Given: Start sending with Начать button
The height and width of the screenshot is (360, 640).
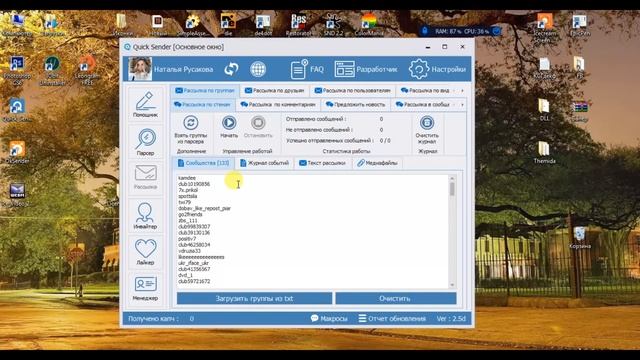Looking at the screenshot, I should pyautogui.click(x=229, y=127).
